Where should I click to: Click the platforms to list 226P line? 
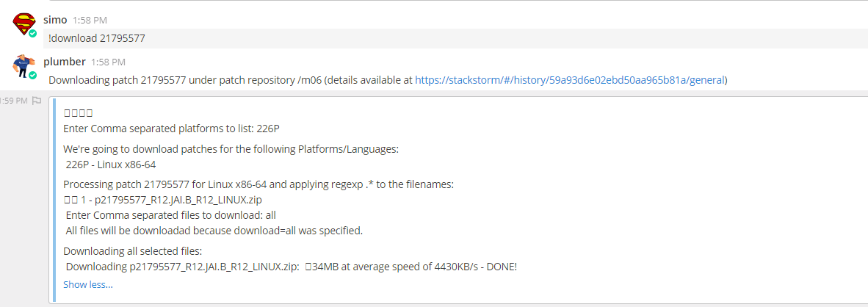[172, 129]
